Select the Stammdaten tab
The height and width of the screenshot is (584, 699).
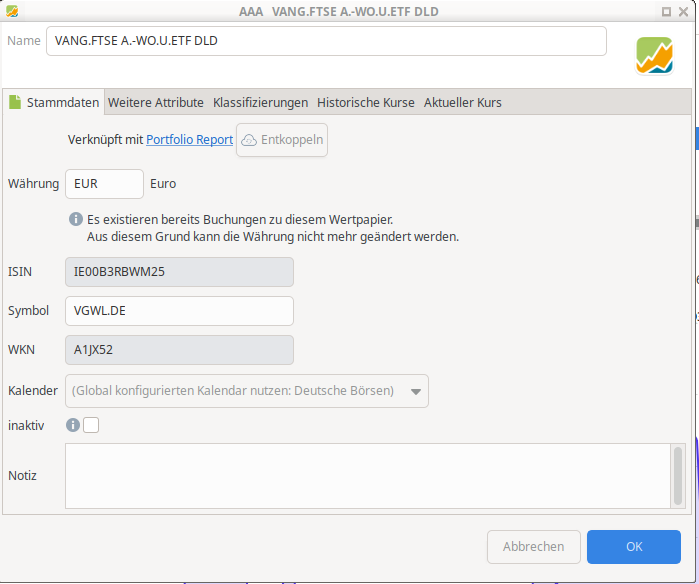[x=54, y=102]
